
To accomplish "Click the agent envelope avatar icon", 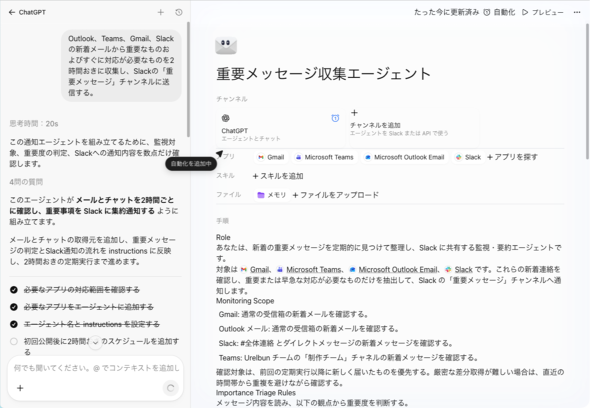I will (226, 45).
